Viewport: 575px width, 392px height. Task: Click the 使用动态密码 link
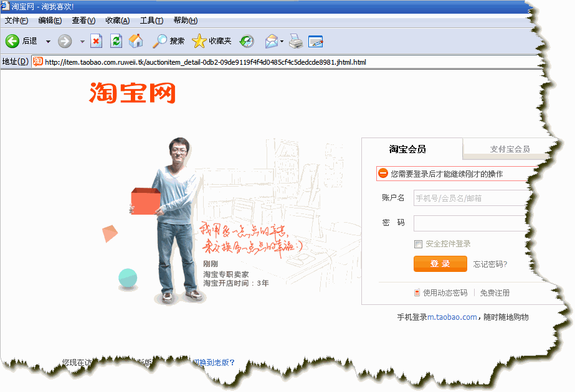[445, 292]
